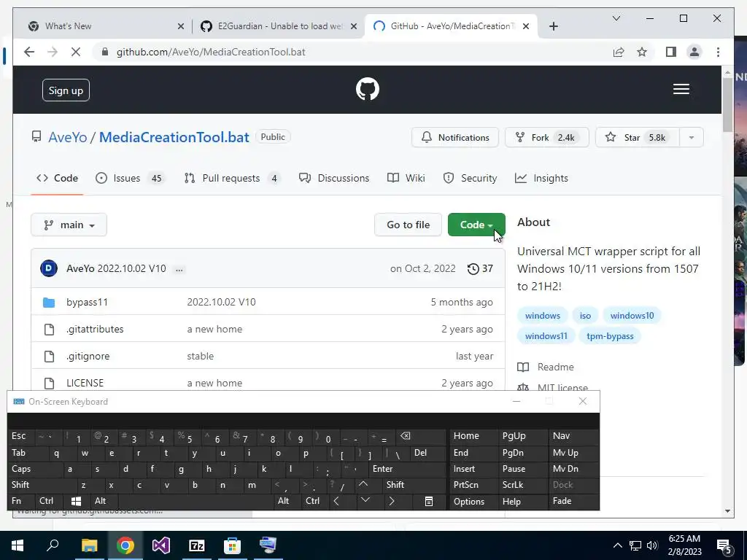747x560 pixels.
Task: Click AveYo author avatar
Action: click(x=49, y=268)
